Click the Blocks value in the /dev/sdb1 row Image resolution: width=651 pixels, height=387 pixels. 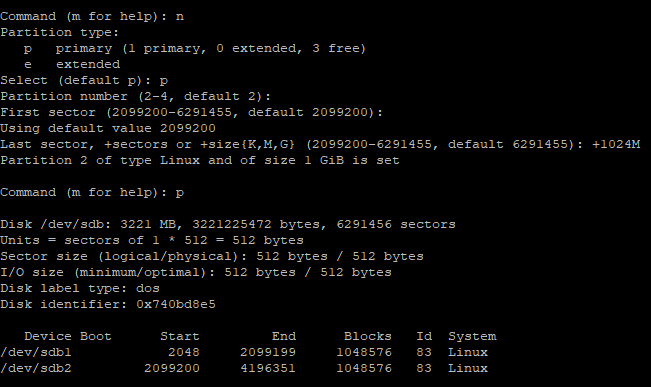[x=364, y=353]
